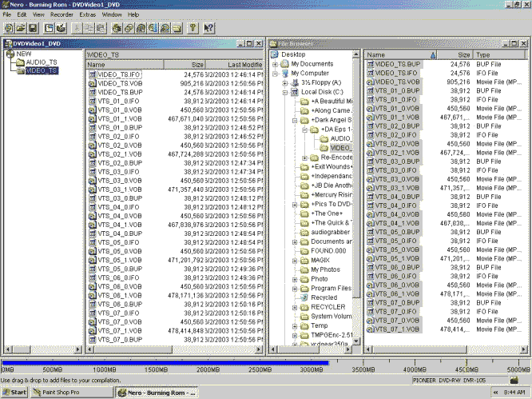Click the folder tree up scroll arrow
532x399 pixels.
356,54
